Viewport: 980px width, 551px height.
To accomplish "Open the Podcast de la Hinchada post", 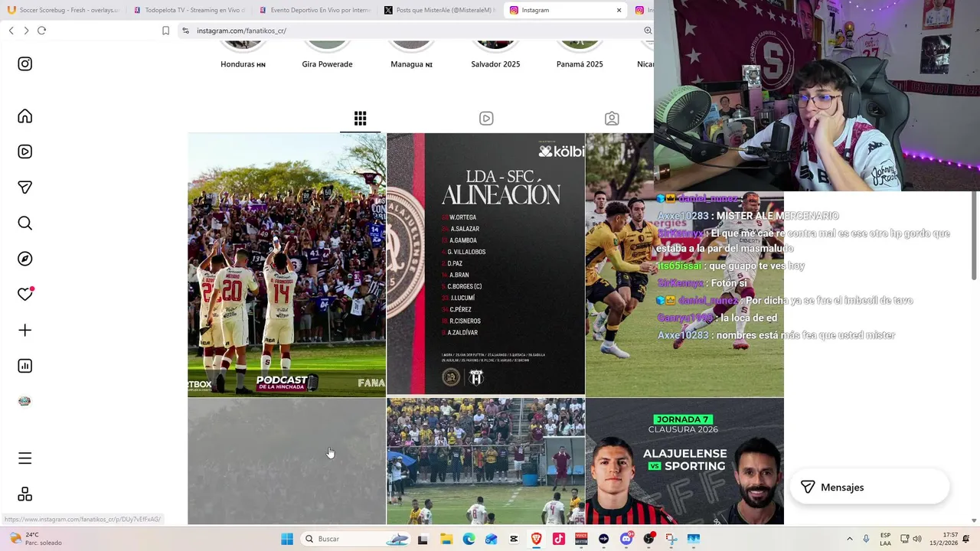I will [287, 265].
